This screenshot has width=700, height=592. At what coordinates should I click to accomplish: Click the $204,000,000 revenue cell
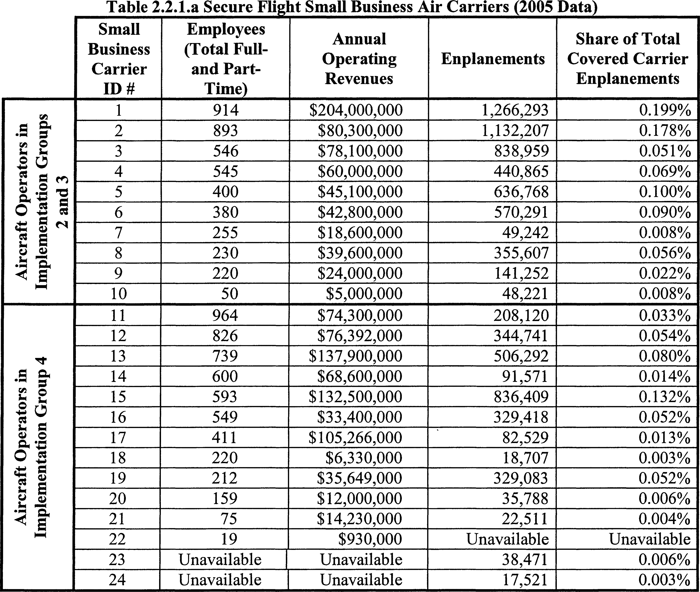point(356,110)
